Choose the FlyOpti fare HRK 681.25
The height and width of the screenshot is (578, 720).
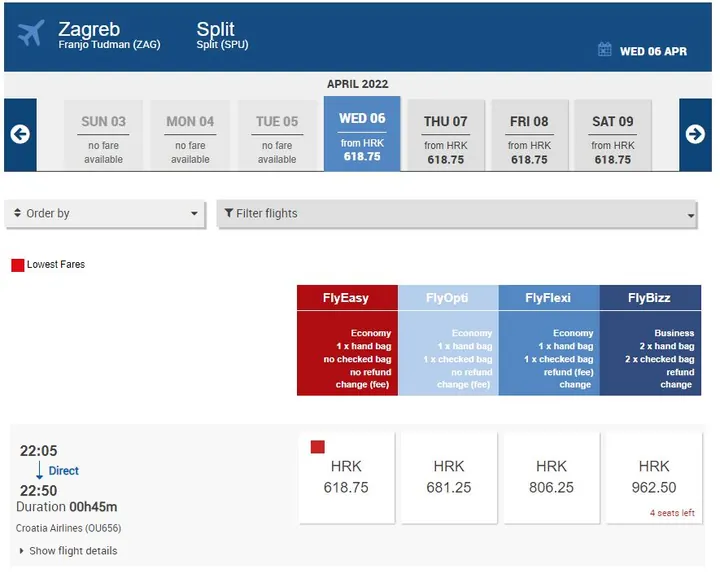[449, 477]
